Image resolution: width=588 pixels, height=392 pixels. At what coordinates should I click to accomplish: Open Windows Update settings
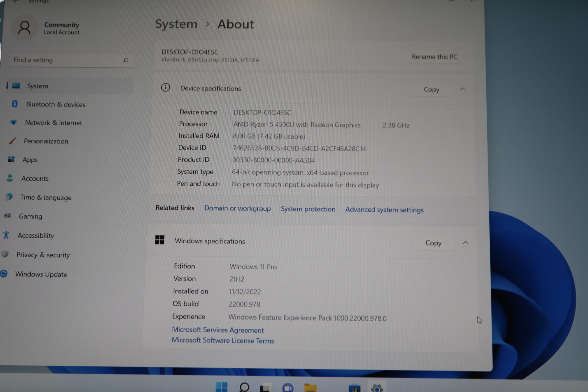coord(41,274)
